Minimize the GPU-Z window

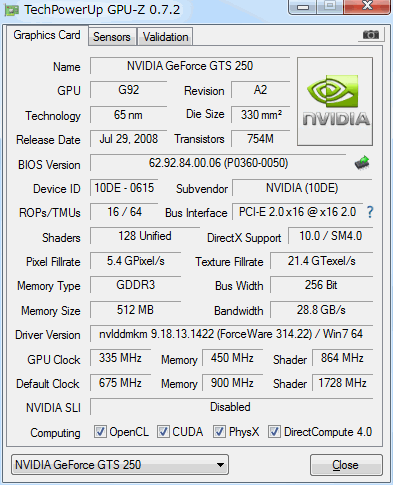coord(303,7)
